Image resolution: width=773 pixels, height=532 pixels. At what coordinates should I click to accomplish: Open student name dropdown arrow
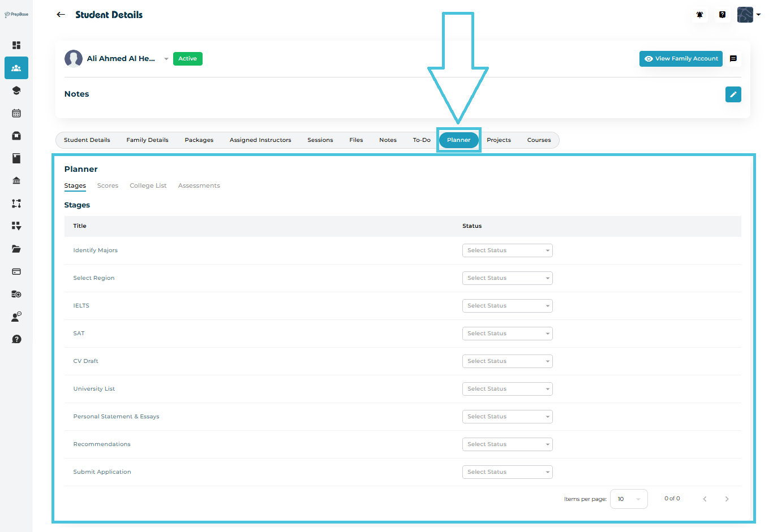tap(166, 59)
